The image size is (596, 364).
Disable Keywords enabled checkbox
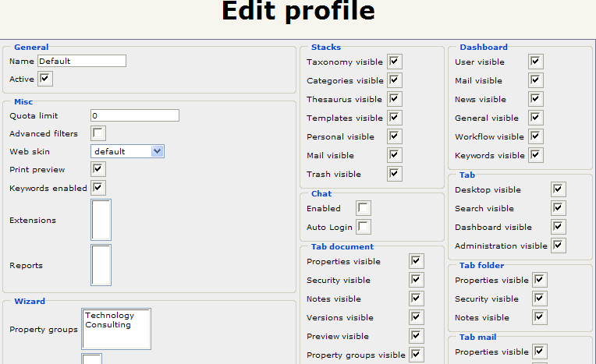[98, 188]
